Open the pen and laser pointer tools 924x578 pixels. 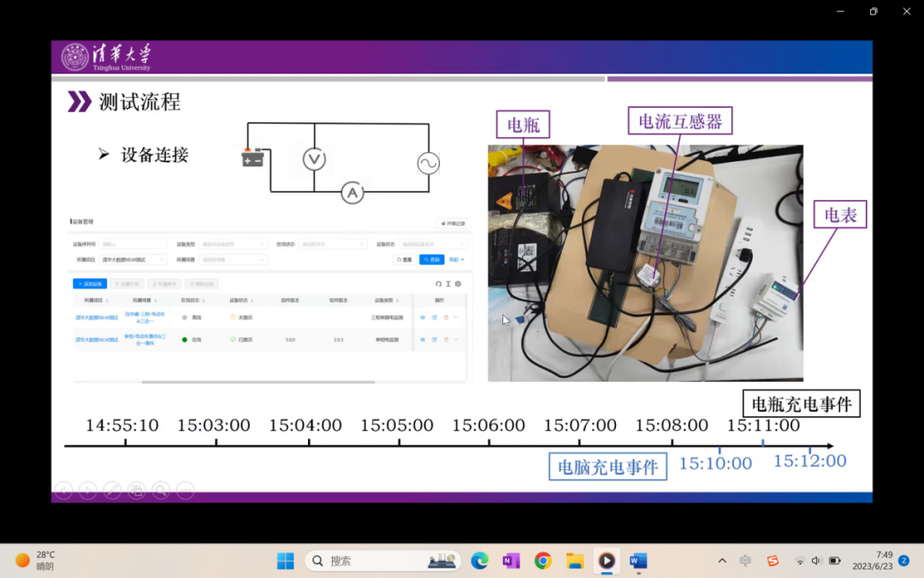coord(112,490)
